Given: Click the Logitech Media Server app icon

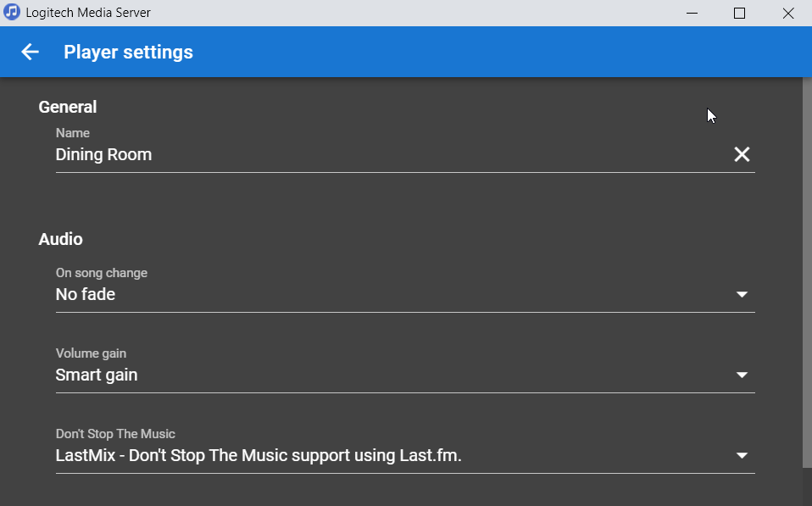Looking at the screenshot, I should pyautogui.click(x=12, y=13).
